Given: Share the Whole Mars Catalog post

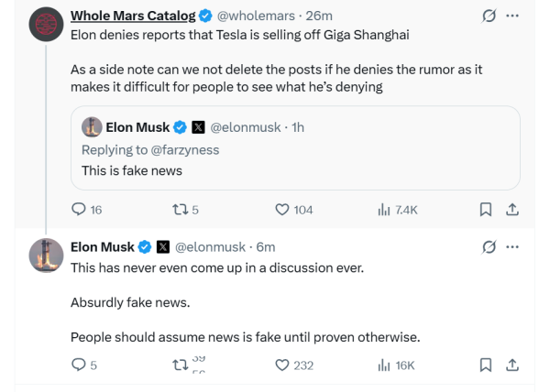Looking at the screenshot, I should [512, 210].
